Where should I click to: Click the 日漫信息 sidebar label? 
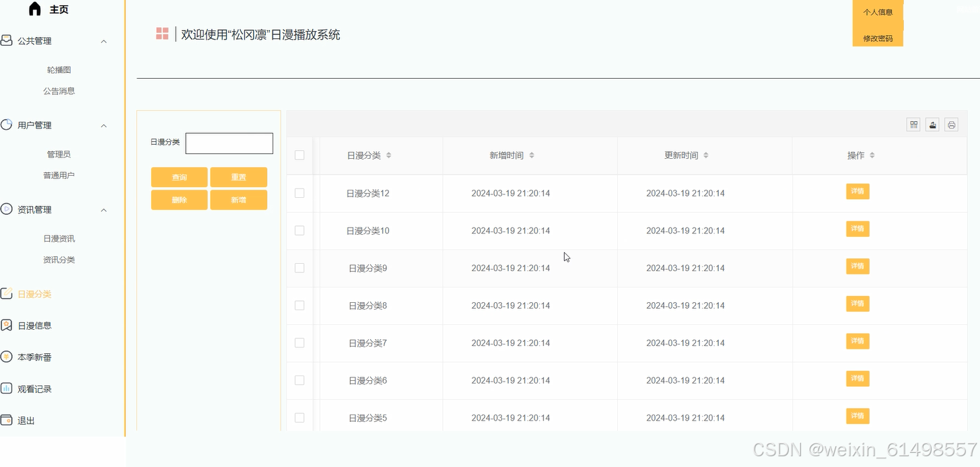[x=35, y=326]
